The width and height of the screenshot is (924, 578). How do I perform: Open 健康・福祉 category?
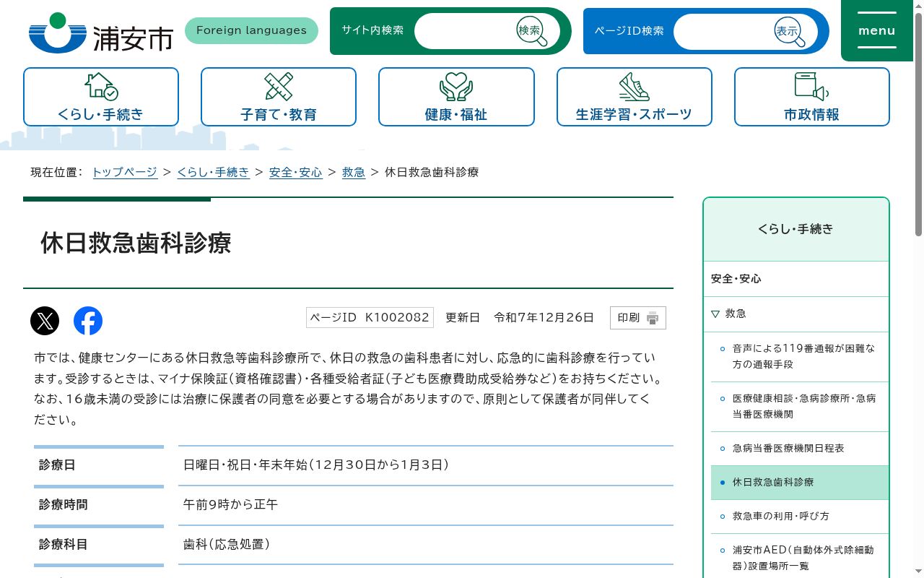click(456, 97)
